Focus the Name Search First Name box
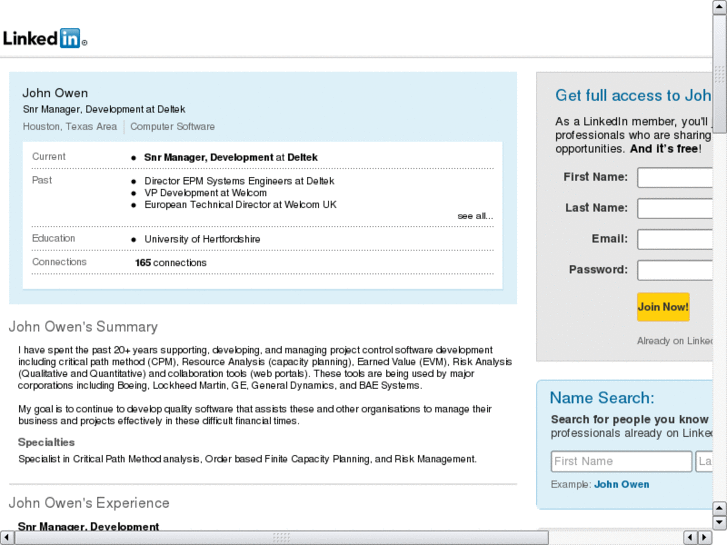Screen dimensions: 727x545 point(621,462)
